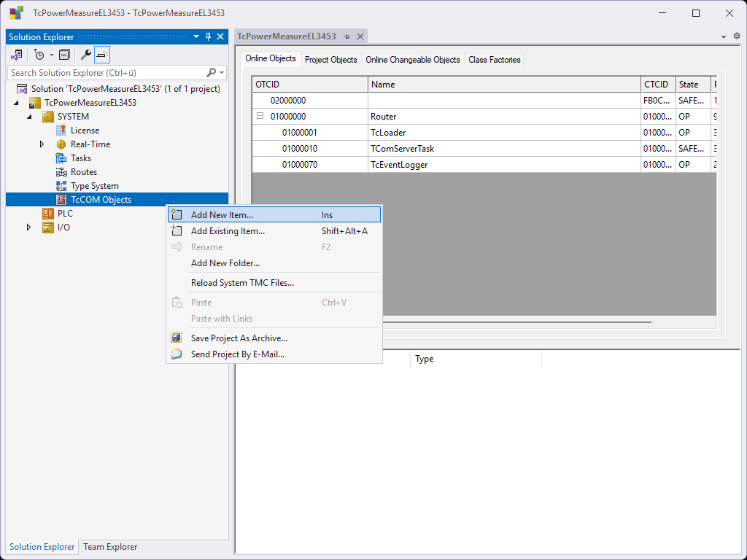The height and width of the screenshot is (560, 747).
Task: Open the Team Explorer tab
Action: coord(110,547)
